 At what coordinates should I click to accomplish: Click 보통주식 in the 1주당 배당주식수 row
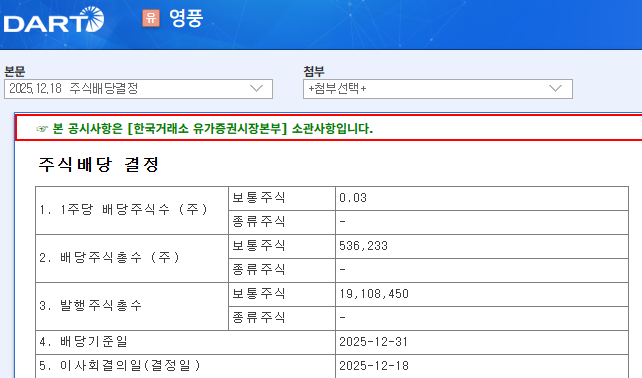coord(259,198)
